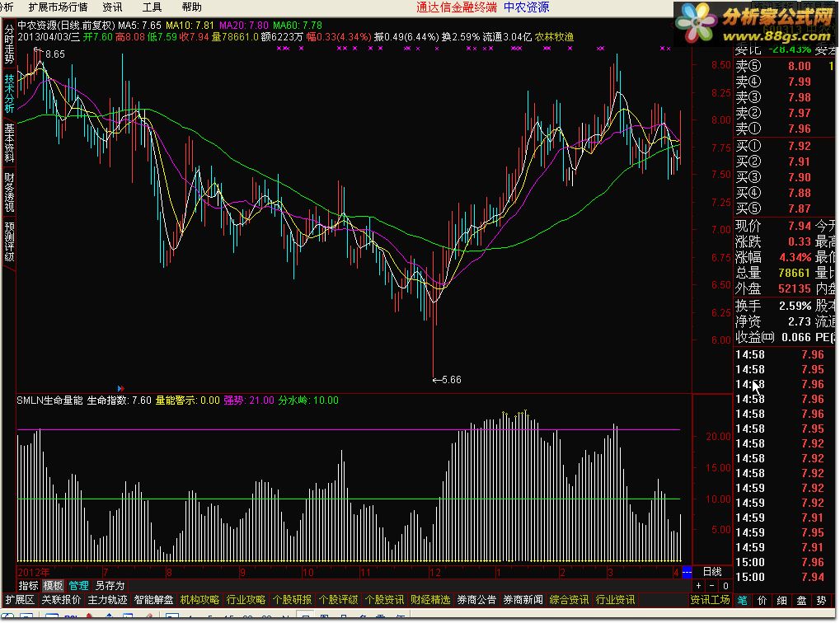840x623 pixels.
Task: Open the 帮助 menu
Action: [191, 7]
